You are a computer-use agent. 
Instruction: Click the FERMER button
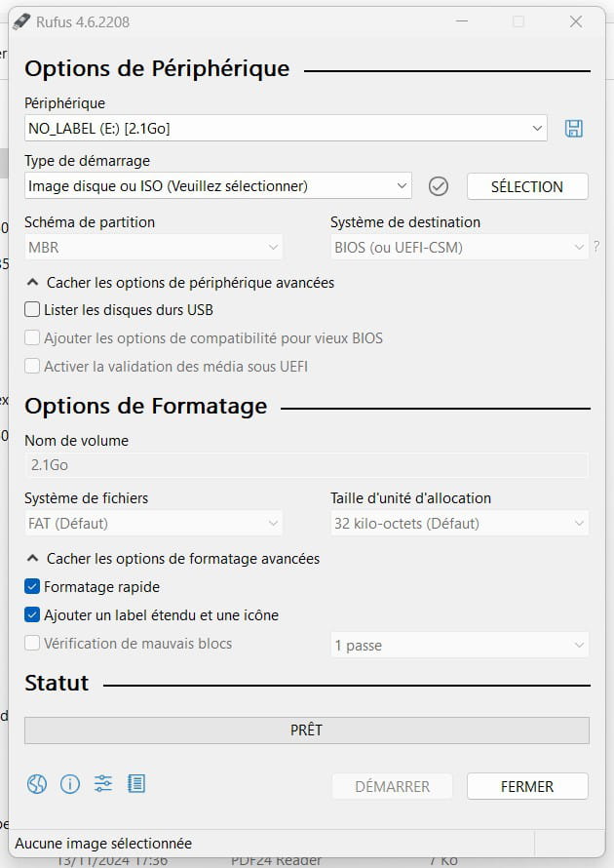pyautogui.click(x=527, y=786)
